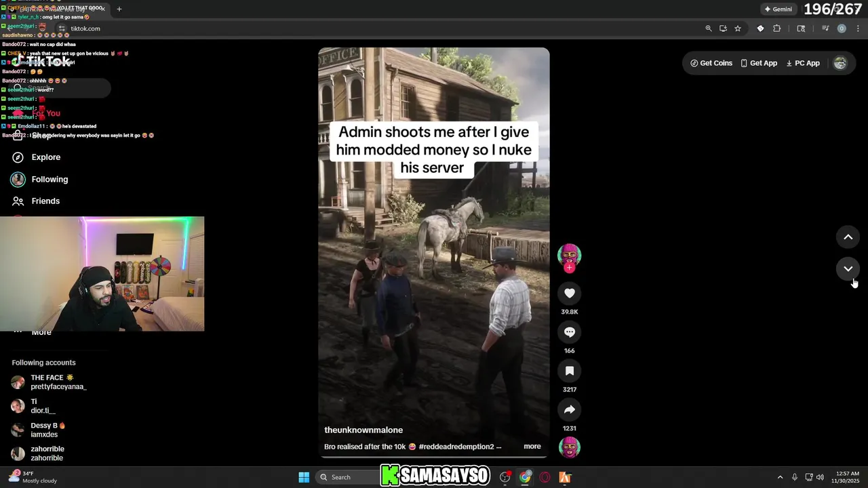Go to previous video with up chevron

[x=848, y=237]
